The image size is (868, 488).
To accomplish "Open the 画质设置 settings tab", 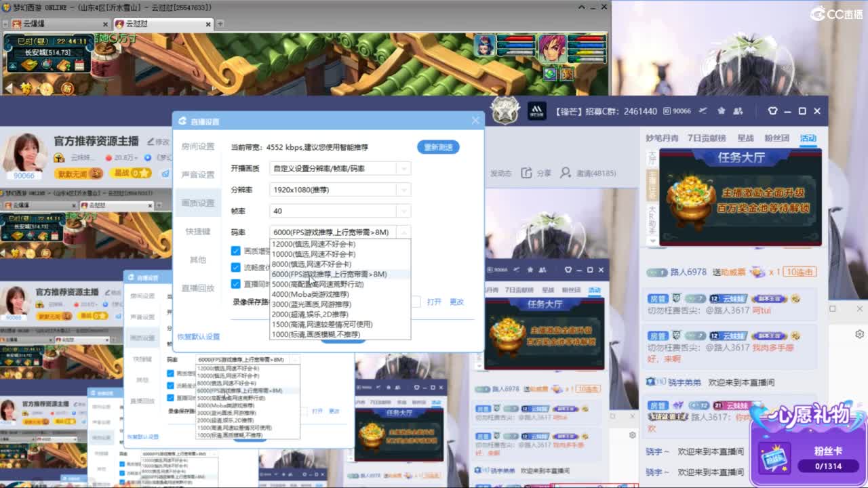I will (197, 203).
